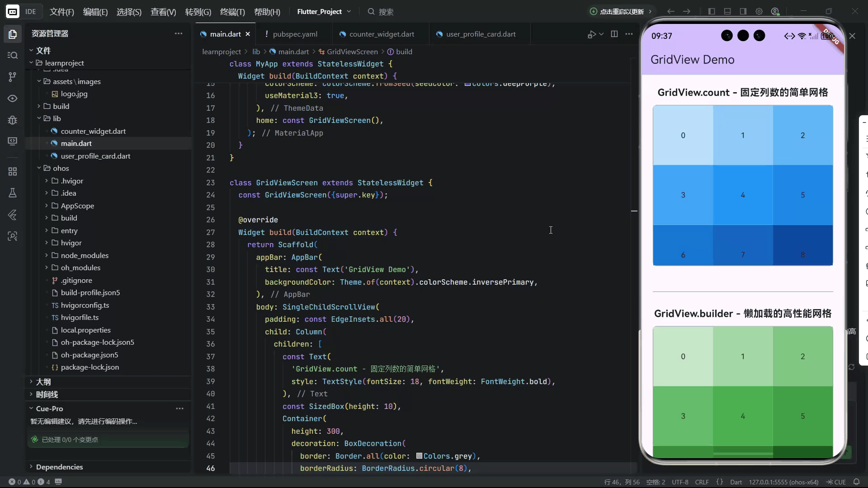Expand the 大纲 outline section

click(x=43, y=382)
